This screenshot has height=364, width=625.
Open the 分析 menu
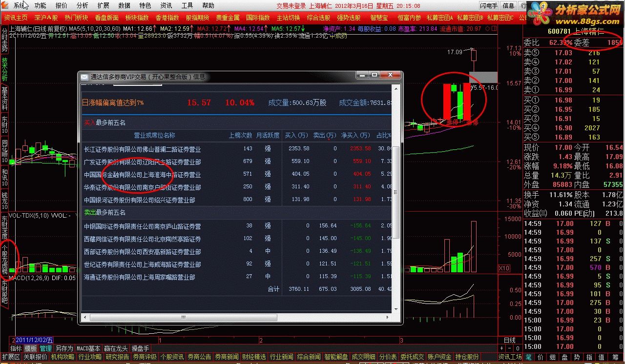coord(83,6)
